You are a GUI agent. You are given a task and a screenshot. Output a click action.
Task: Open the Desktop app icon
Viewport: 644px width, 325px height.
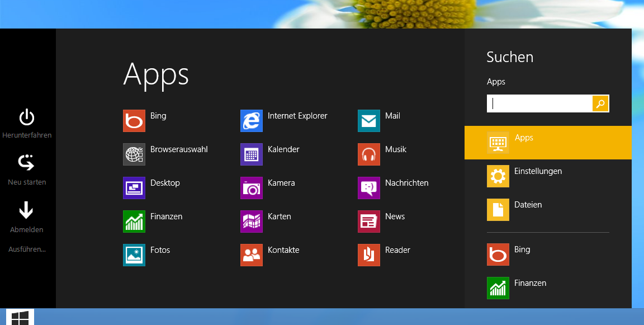(x=134, y=188)
